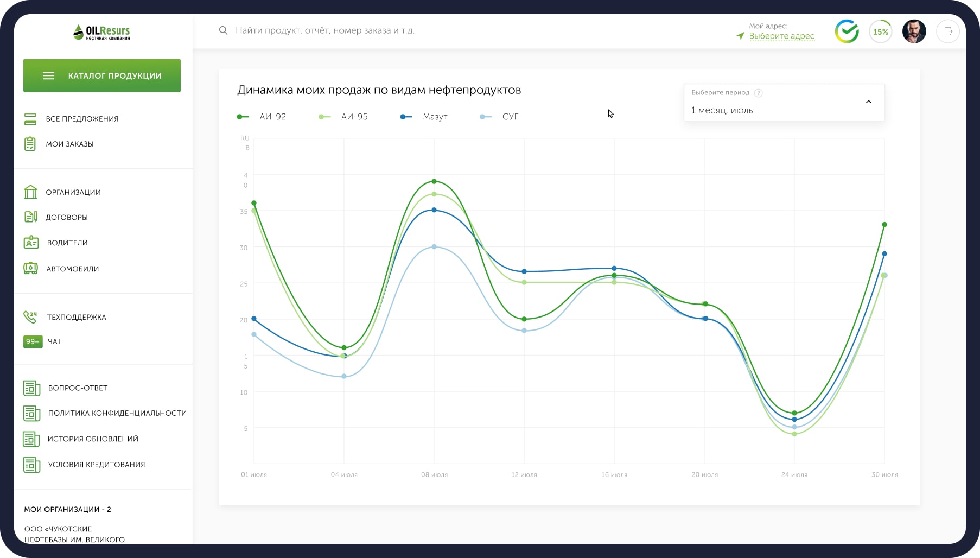
Task: Click the help question mark beside period label
Action: (759, 93)
